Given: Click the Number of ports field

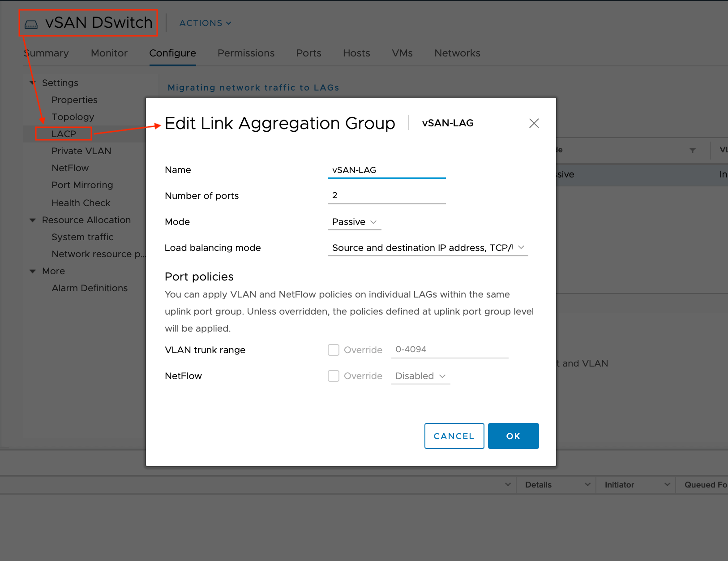Looking at the screenshot, I should [x=386, y=195].
